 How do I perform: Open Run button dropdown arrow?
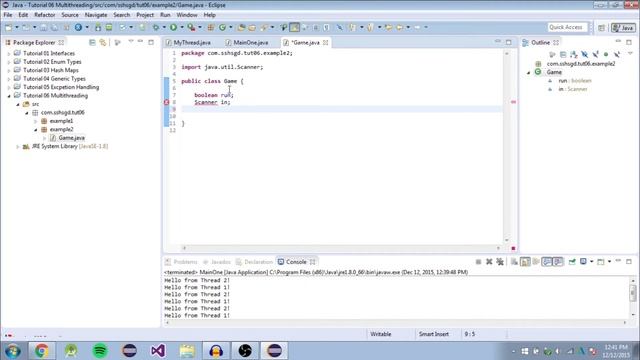(x=182, y=27)
